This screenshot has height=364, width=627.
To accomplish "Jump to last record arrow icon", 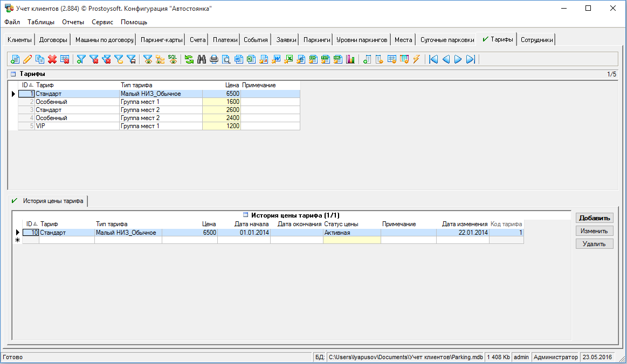I will [471, 59].
